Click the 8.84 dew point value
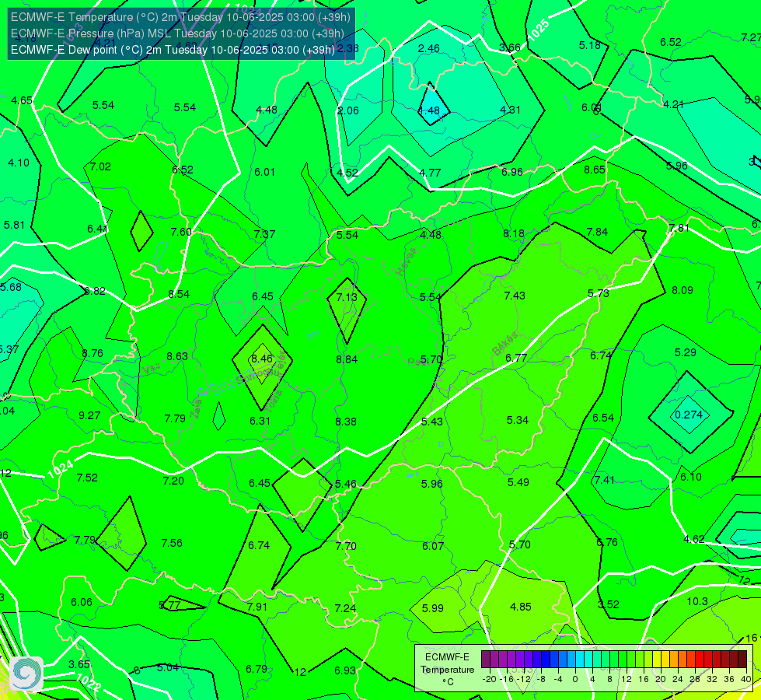 pyautogui.click(x=347, y=359)
